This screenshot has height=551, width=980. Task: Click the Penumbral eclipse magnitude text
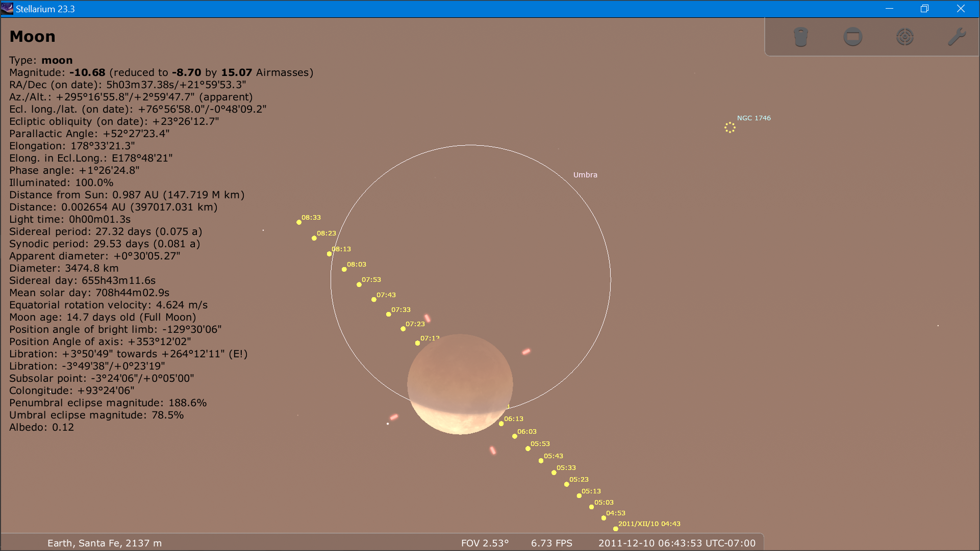[108, 403]
